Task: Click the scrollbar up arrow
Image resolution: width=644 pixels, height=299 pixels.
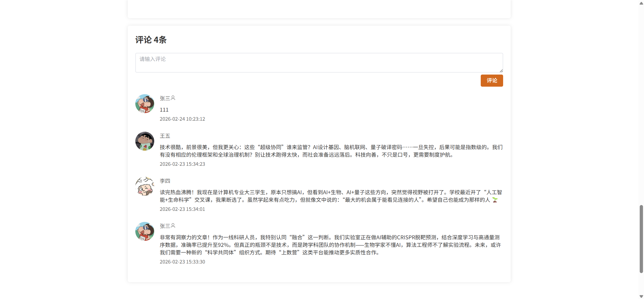Action: click(x=641, y=3)
